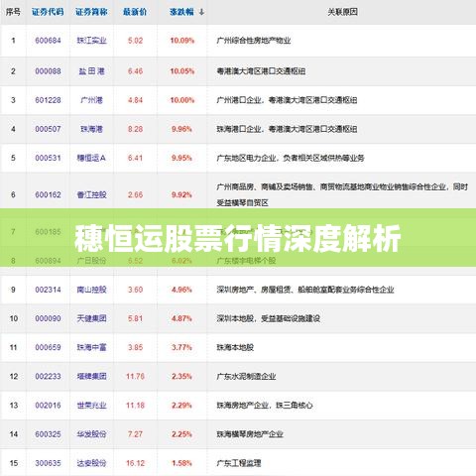Open the 达安股份 stock name link

[x=91, y=463]
